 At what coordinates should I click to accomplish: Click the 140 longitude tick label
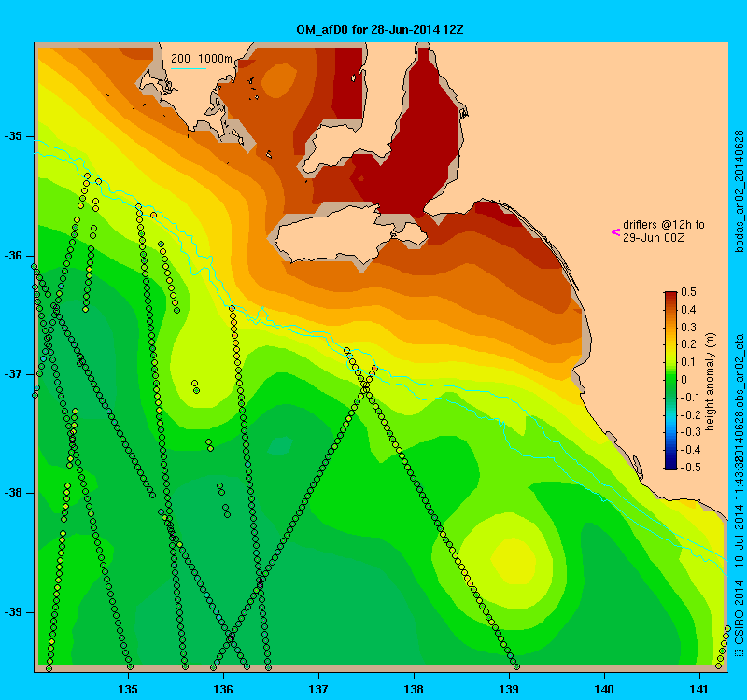(604, 689)
